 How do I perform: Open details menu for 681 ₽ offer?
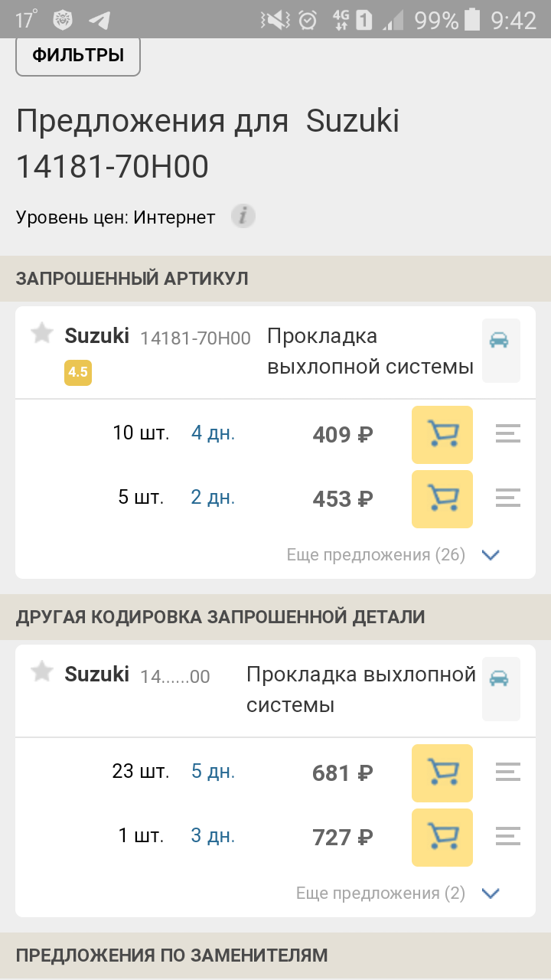[507, 773]
